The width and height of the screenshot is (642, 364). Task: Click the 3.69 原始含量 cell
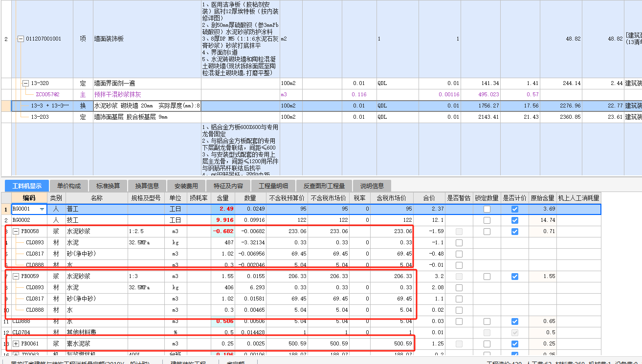tap(542, 209)
